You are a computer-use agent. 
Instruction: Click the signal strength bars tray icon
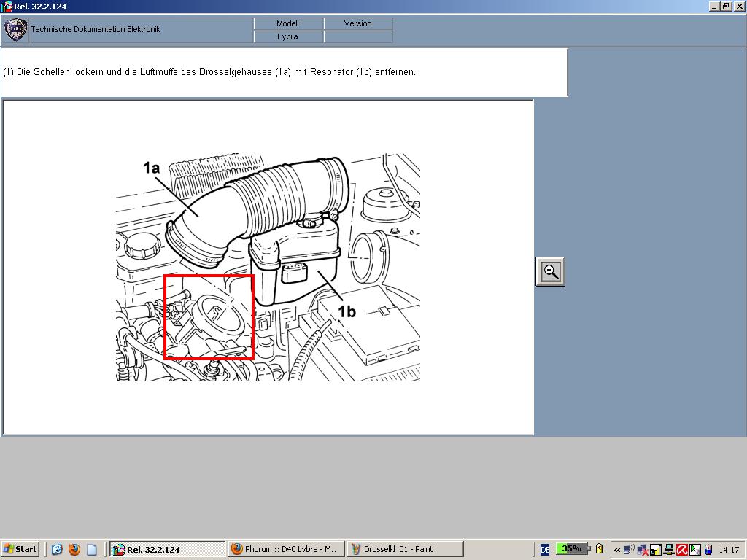pyautogui.click(x=656, y=550)
